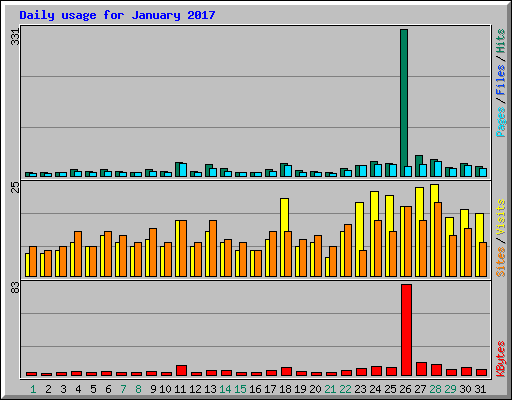Click the red KBytes bar for day 11
512x400 pixels.
tap(181, 371)
